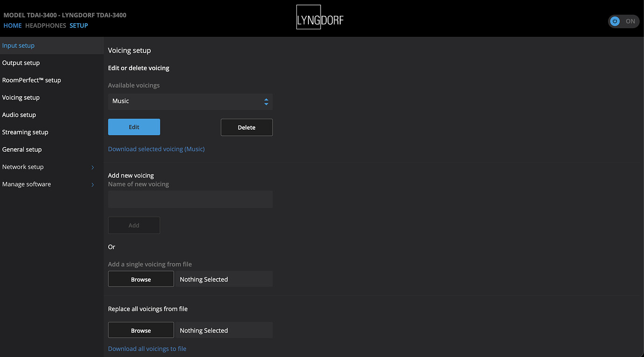The image size is (644, 357).
Task: Open Manage software in the sidebar
Action: click(52, 184)
